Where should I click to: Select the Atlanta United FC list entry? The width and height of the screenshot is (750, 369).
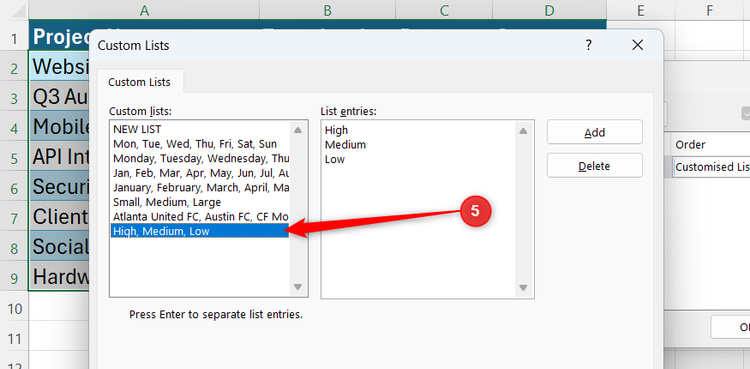[x=199, y=217]
